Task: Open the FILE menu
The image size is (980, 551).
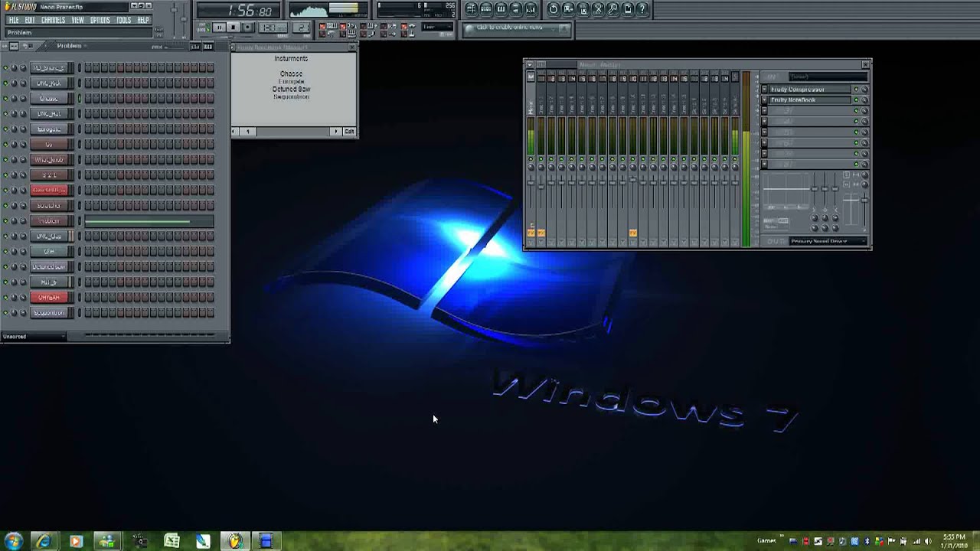Action: coord(14,20)
